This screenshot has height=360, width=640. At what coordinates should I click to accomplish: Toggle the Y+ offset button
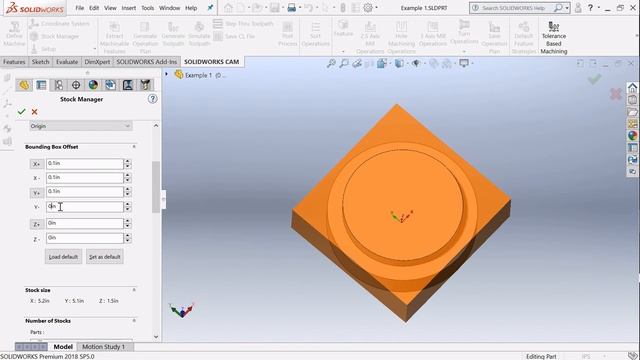click(x=36, y=192)
